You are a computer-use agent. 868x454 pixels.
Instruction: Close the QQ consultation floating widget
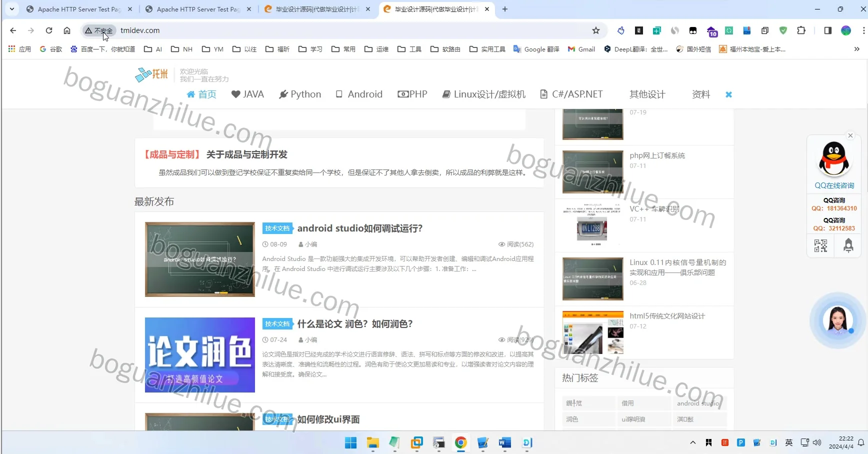850,135
